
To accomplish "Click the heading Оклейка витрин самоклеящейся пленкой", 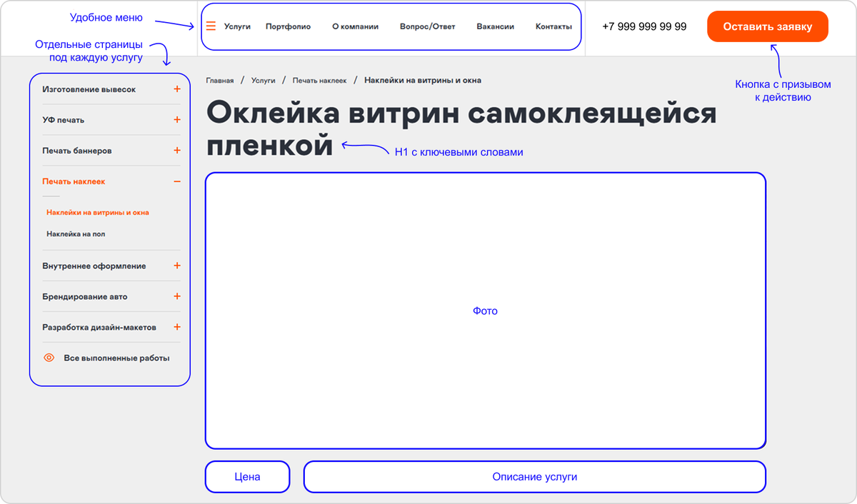I will [x=461, y=129].
